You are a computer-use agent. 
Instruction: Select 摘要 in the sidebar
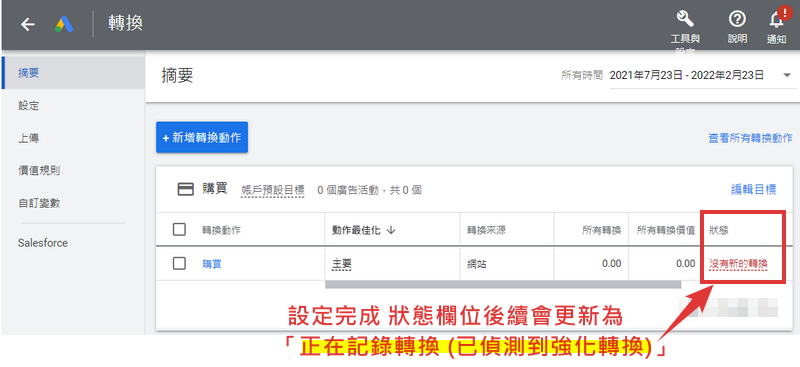[x=73, y=73]
